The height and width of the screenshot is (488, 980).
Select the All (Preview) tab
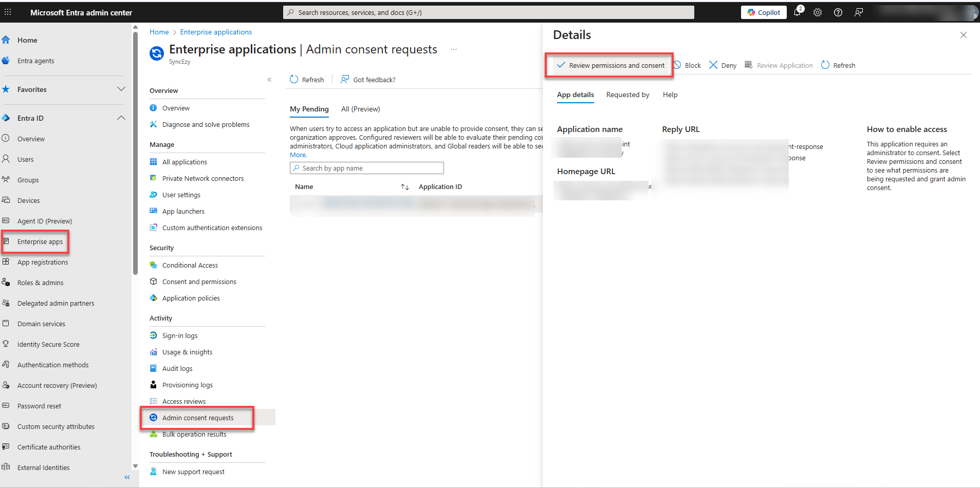360,109
